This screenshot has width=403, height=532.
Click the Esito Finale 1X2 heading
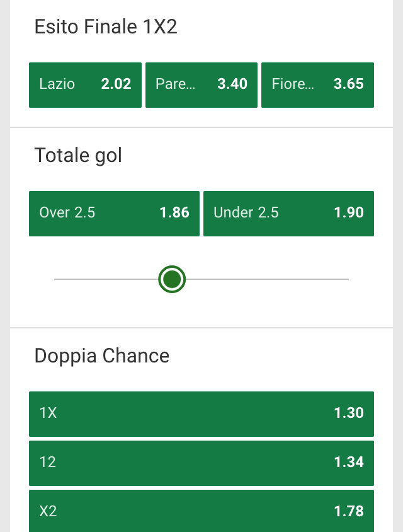[106, 27]
